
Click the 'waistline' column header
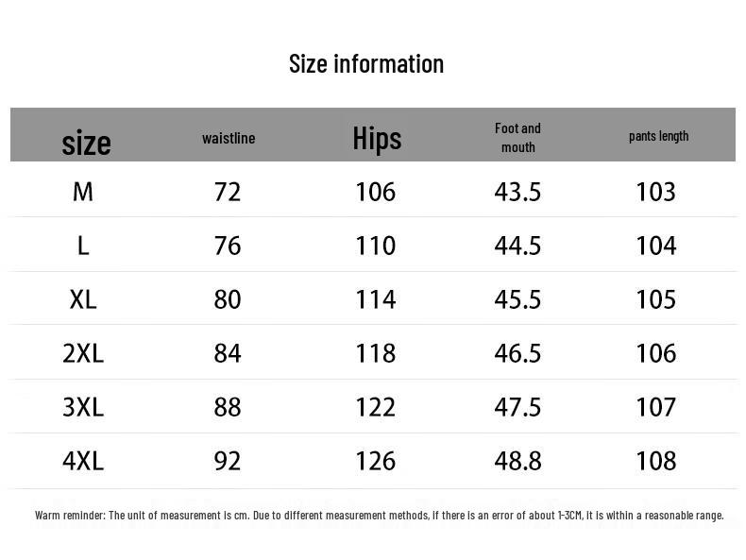click(x=229, y=138)
